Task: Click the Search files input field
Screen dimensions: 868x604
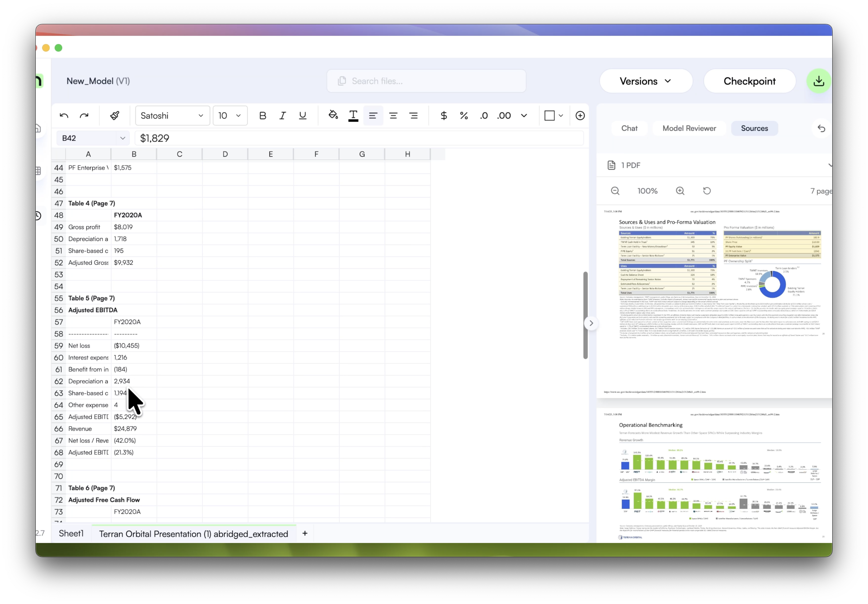Action: pos(426,81)
